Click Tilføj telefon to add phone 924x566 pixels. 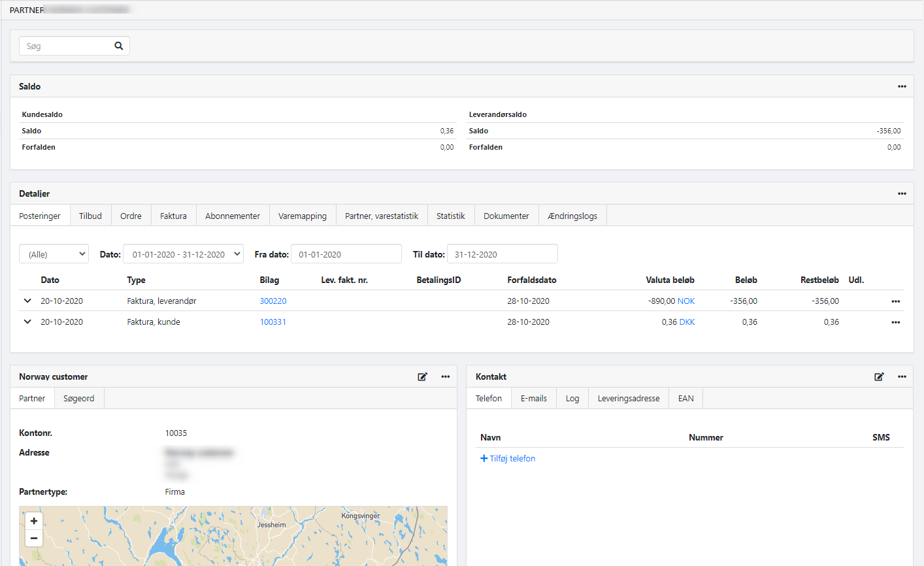508,458
